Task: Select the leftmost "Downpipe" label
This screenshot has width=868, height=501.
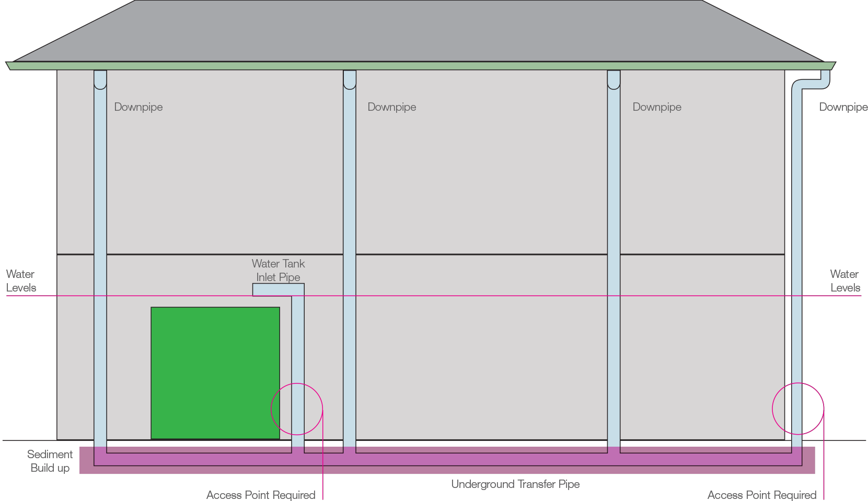Action: coord(138,107)
